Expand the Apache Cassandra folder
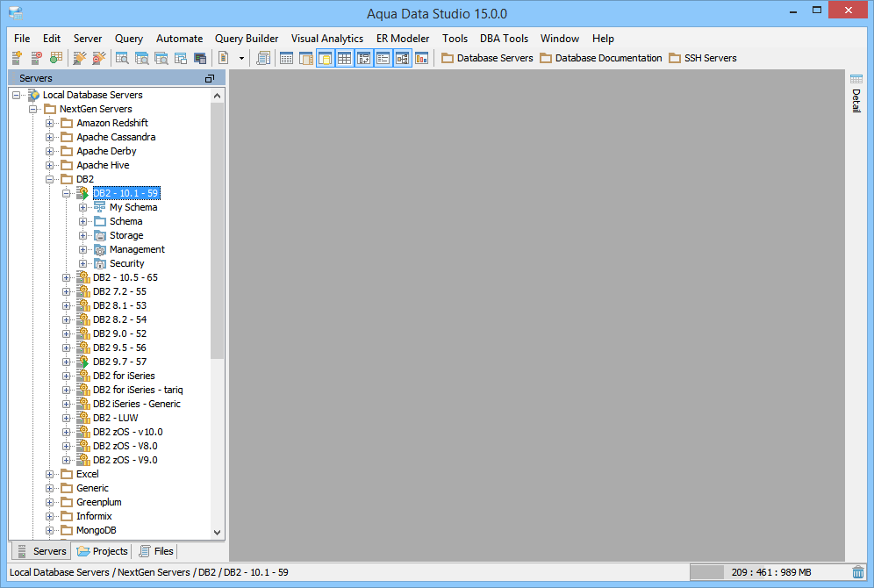 click(x=50, y=137)
